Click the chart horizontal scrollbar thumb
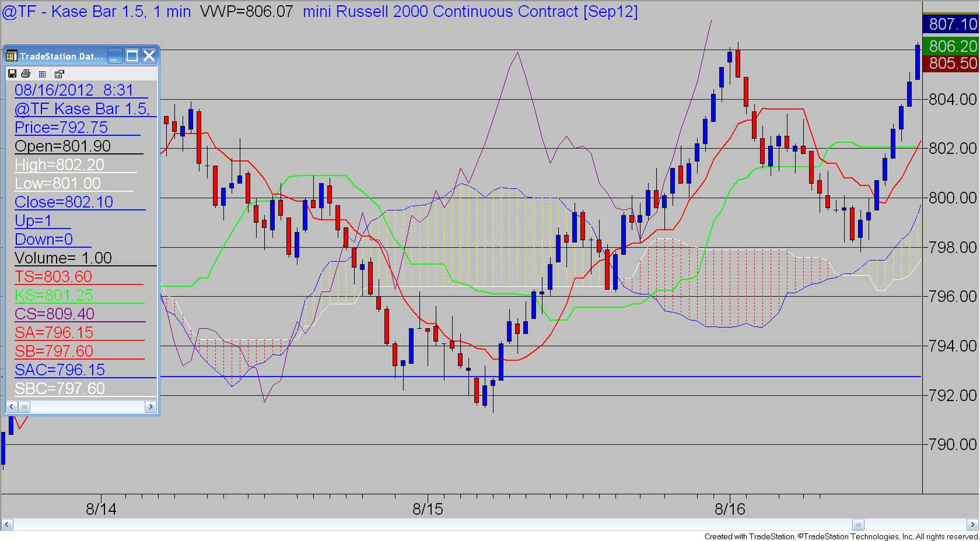This screenshot has width=980, height=541. [x=857, y=523]
